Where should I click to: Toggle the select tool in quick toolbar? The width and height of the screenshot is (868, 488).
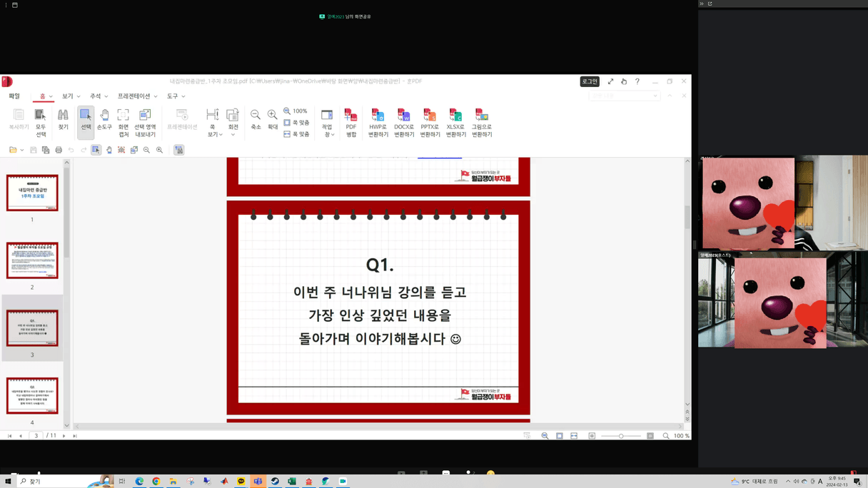pyautogui.click(x=96, y=150)
